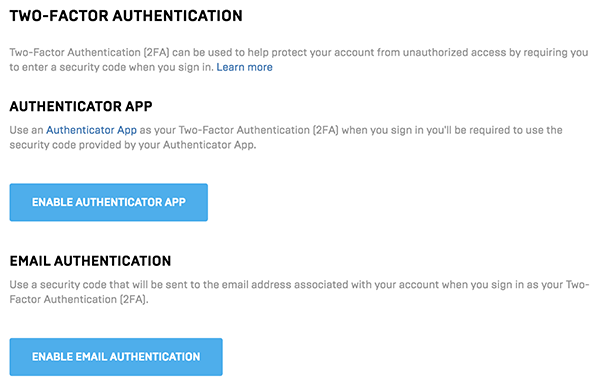
Task: Click 'Factor Authentication (2FA).' ending the email description
Action: pos(79,299)
